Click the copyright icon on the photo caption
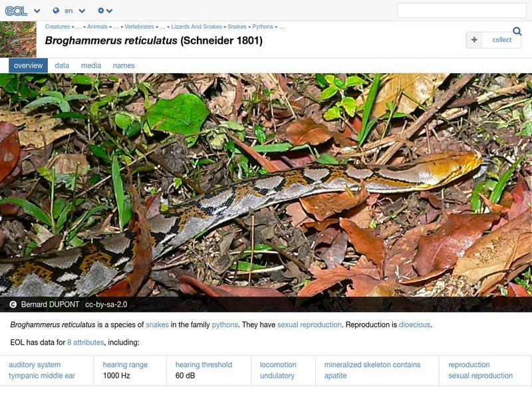This screenshot has width=532, height=399. [x=15, y=303]
